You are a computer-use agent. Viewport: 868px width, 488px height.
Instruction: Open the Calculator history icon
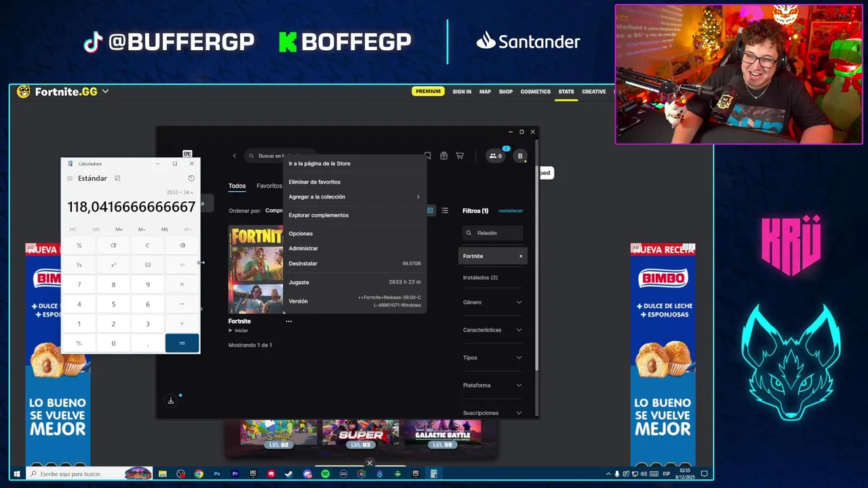coord(191,178)
